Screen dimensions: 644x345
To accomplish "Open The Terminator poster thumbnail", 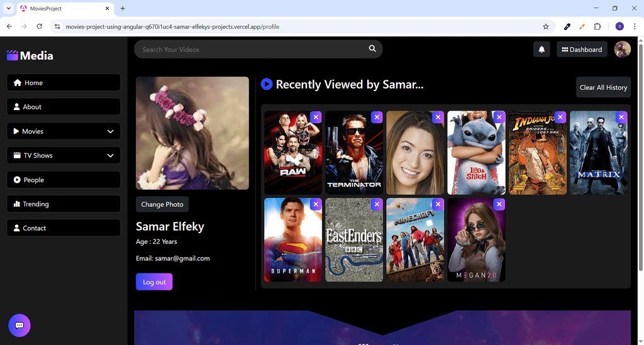I will 354,153.
